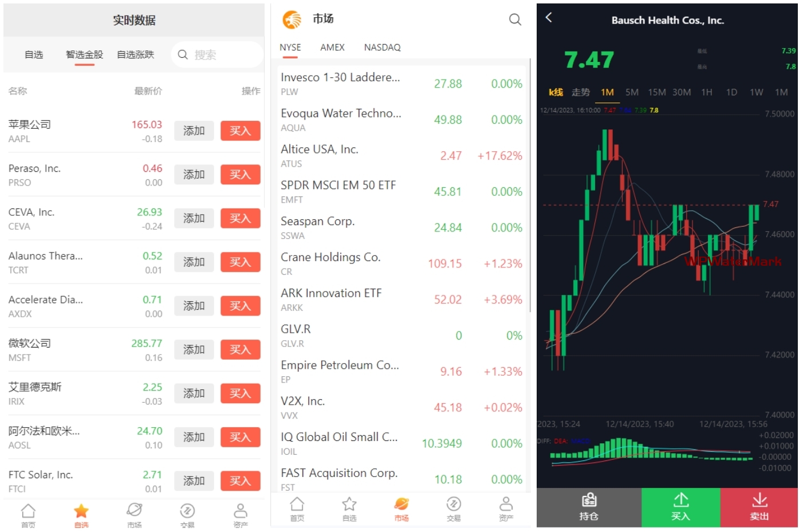Click 买入 button for MSFT
The image size is (799, 532).
click(x=240, y=350)
